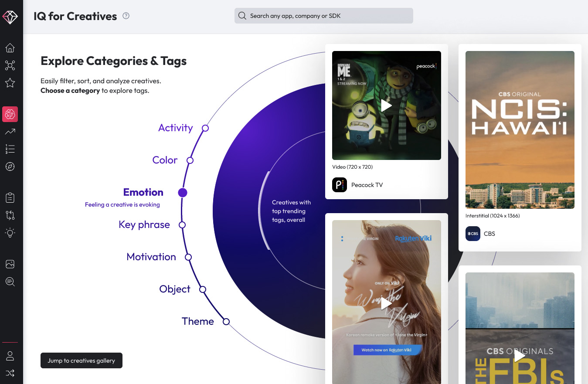The height and width of the screenshot is (384, 588).
Task: Click 'Feeling a creative is evoking' description
Action: pos(122,204)
